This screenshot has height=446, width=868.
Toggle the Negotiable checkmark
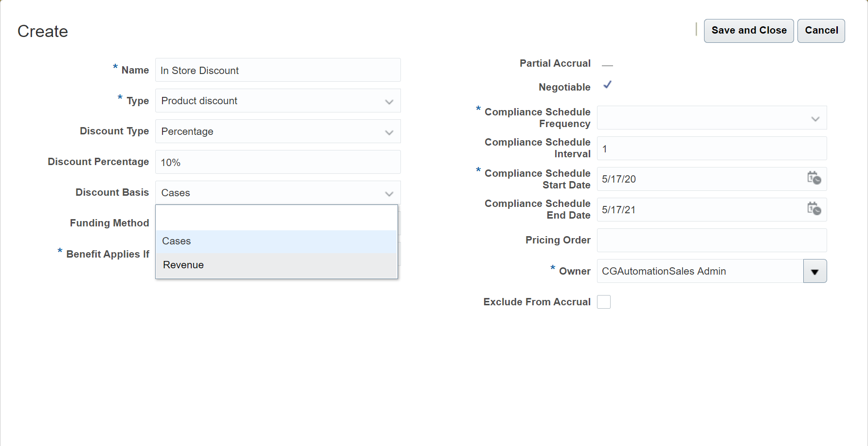pyautogui.click(x=607, y=85)
